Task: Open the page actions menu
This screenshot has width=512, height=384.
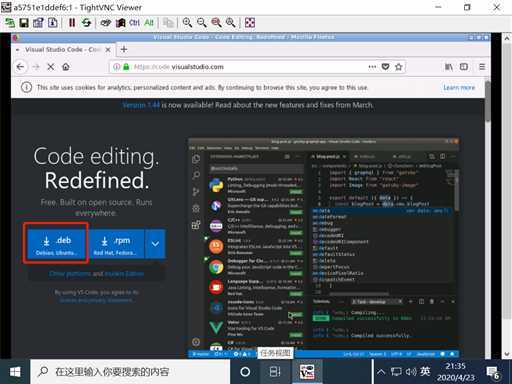Action: (372, 67)
